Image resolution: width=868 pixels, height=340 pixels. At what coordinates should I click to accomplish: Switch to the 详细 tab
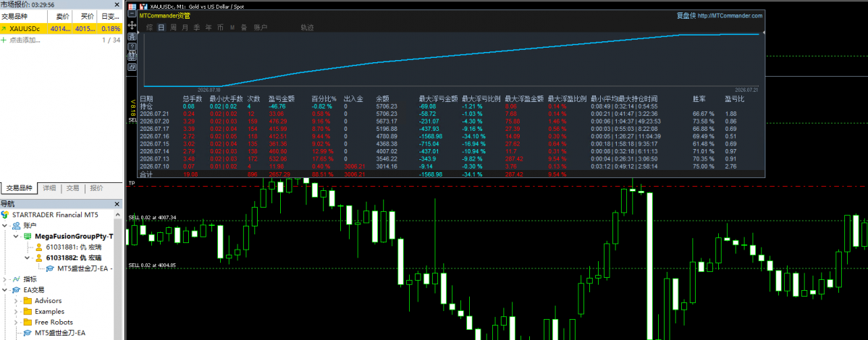49,188
